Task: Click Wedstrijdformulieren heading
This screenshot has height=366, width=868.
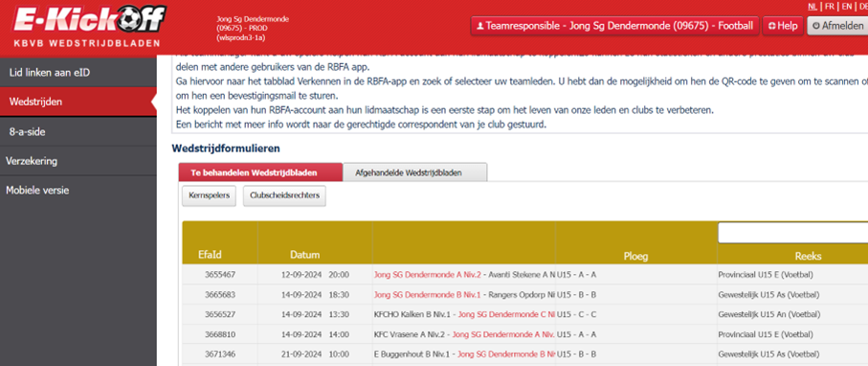Action: [x=226, y=149]
